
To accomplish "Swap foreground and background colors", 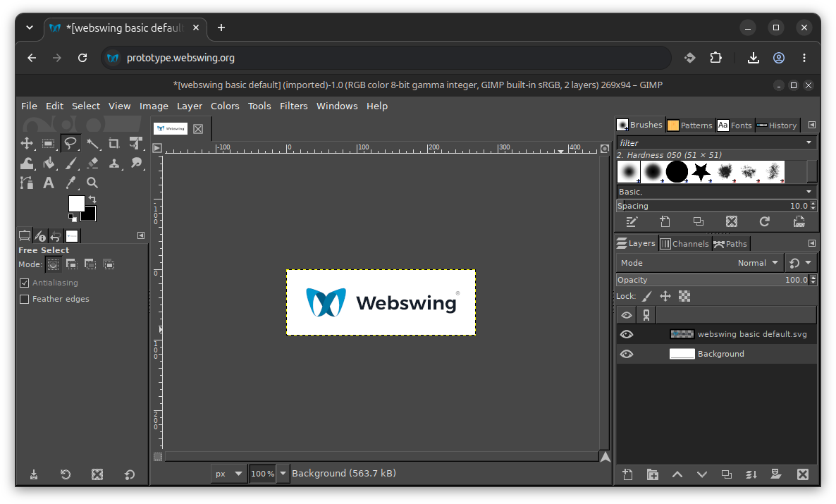I will 92,199.
